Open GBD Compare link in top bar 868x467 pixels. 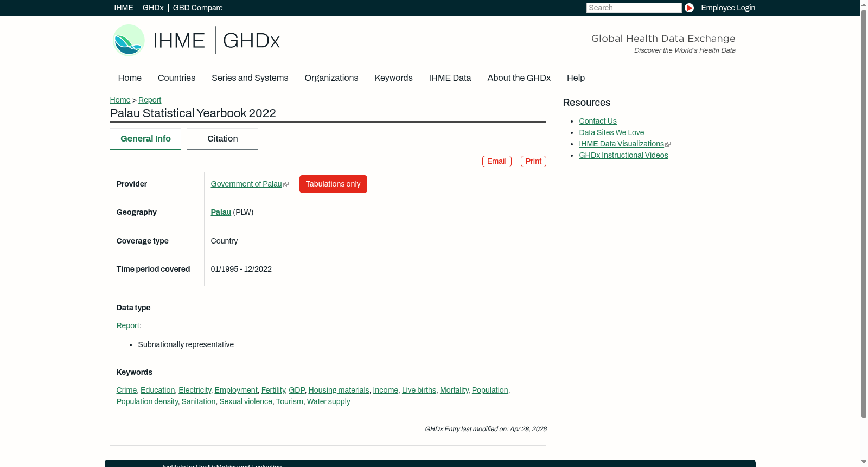198,8
